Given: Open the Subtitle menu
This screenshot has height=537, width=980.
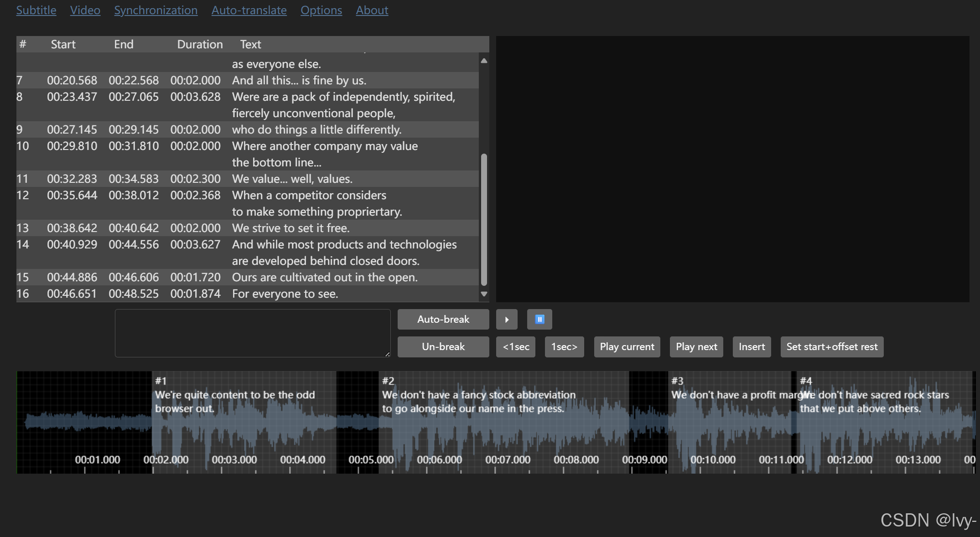Looking at the screenshot, I should [x=36, y=10].
